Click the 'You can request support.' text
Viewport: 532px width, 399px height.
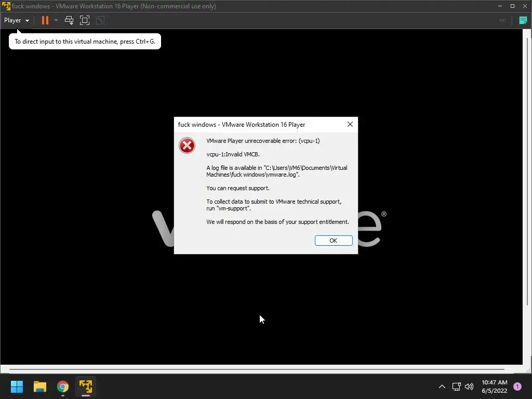point(238,188)
